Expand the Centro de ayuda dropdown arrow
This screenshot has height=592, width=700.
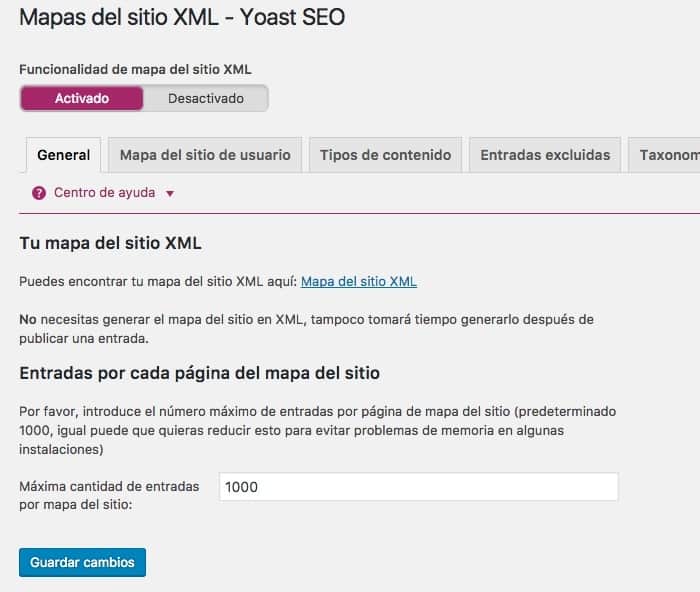pos(170,194)
